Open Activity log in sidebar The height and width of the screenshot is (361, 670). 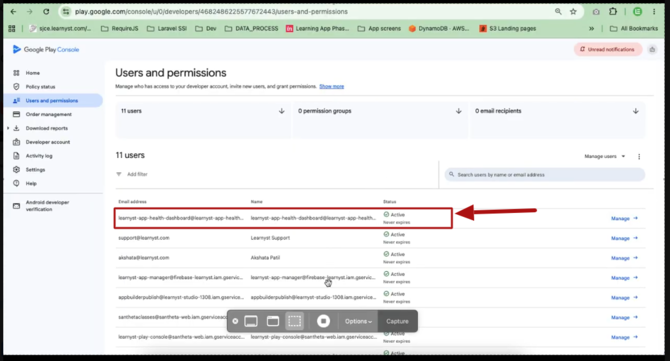pos(38,156)
